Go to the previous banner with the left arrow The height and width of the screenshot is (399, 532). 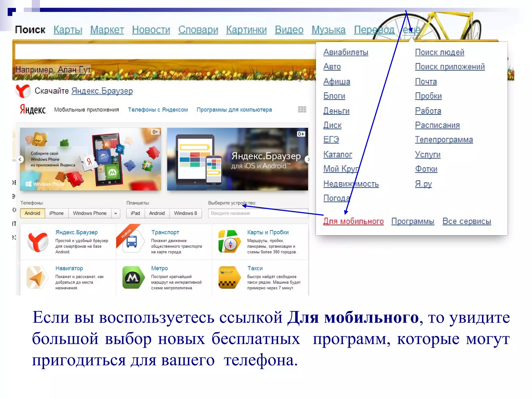(x=20, y=159)
